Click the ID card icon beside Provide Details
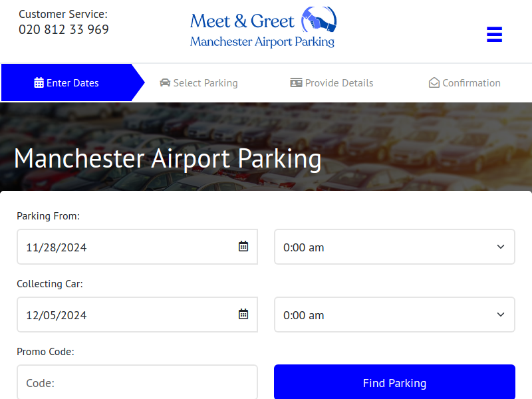Screen dimensions: 532x399 click(x=296, y=83)
